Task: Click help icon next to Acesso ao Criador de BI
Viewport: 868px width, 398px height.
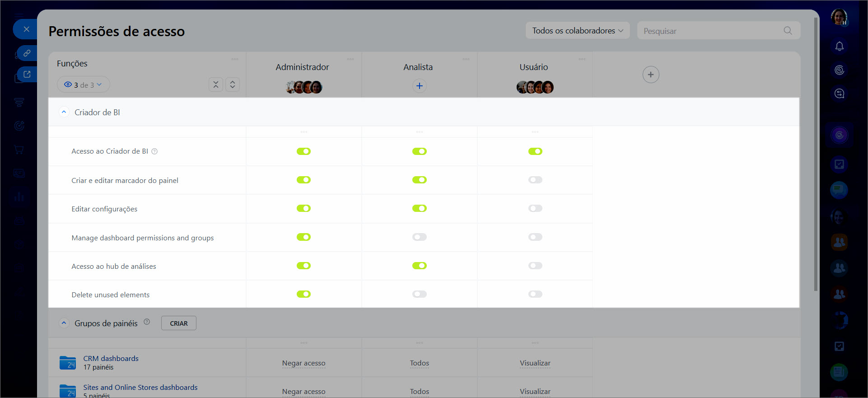Action: click(x=154, y=151)
